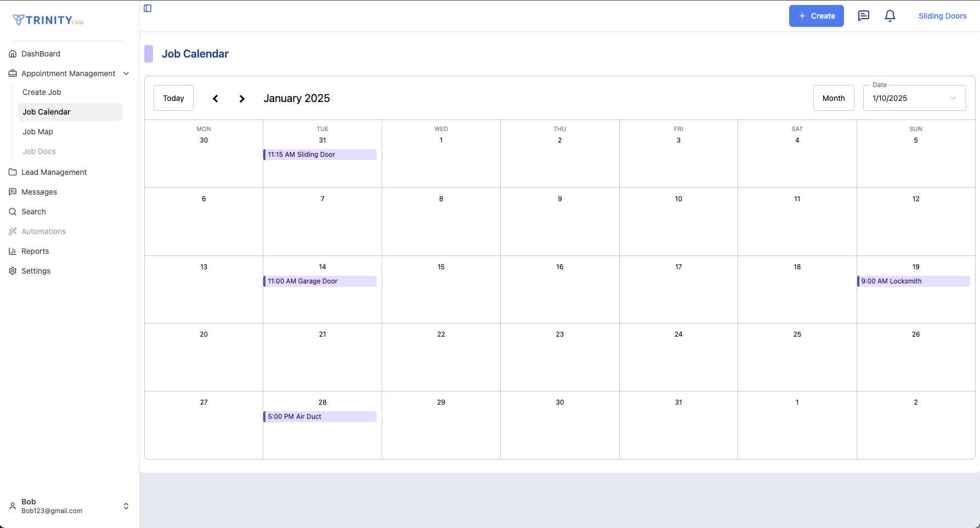Open the notifications bell

click(x=890, y=16)
